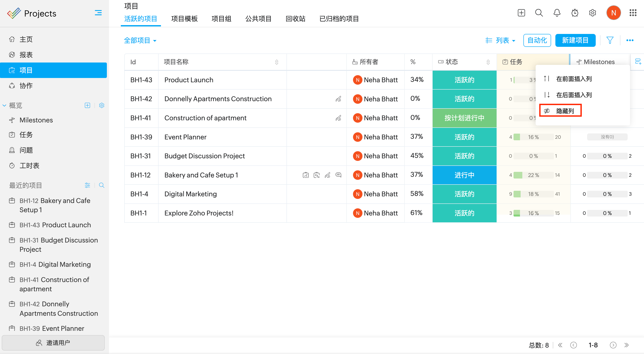644x354 pixels.
Task: Click the Invite Users button
Action: point(53,342)
